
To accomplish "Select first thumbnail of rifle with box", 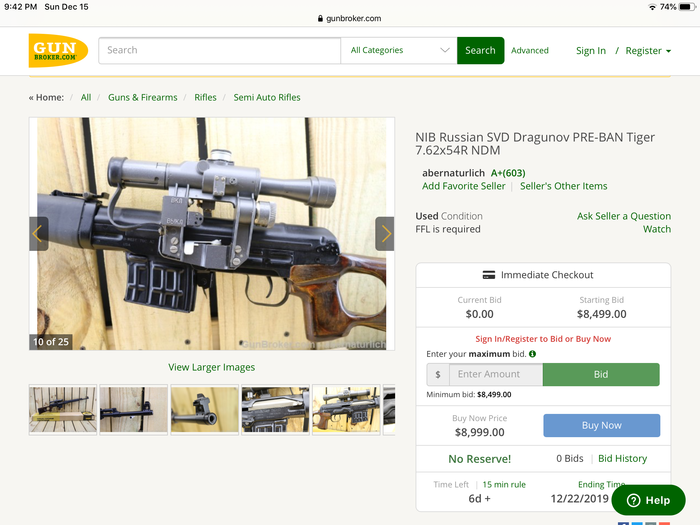I will point(63,410).
